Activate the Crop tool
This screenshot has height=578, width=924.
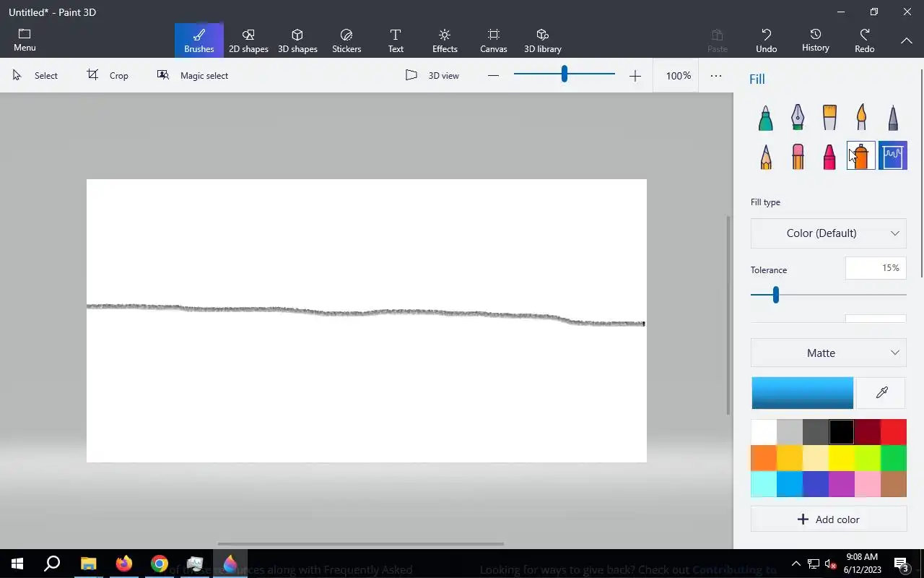[108, 75]
